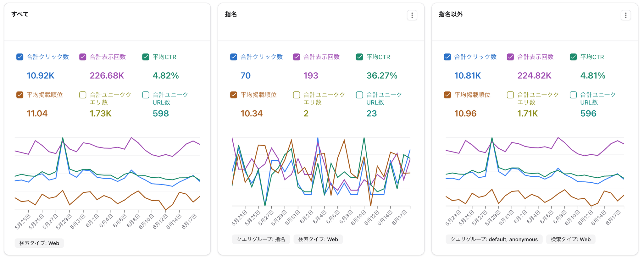Screen dimensions: 644x260
Task: Click the 6月17日 axis label in 指名以外 chart
Action: (x=613, y=218)
